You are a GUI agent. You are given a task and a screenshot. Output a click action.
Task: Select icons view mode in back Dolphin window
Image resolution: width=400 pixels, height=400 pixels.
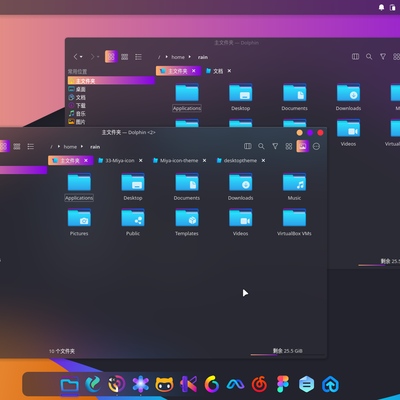[x=111, y=57]
